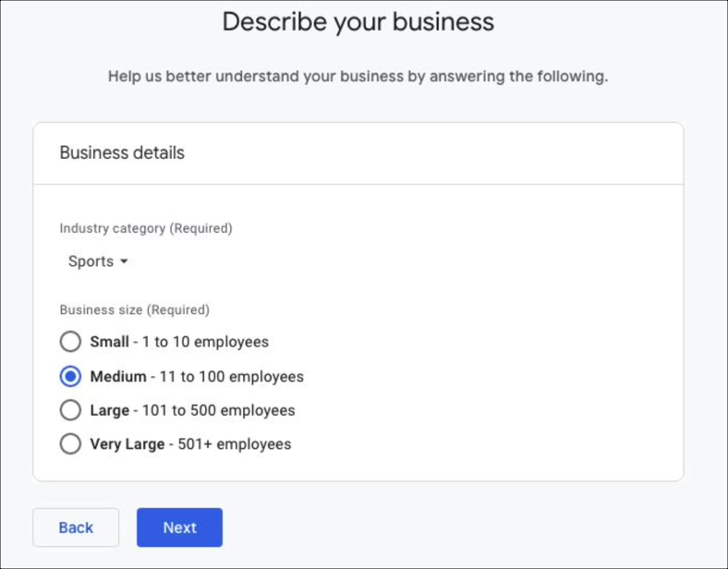Select the Medium business size radio button

coord(70,376)
